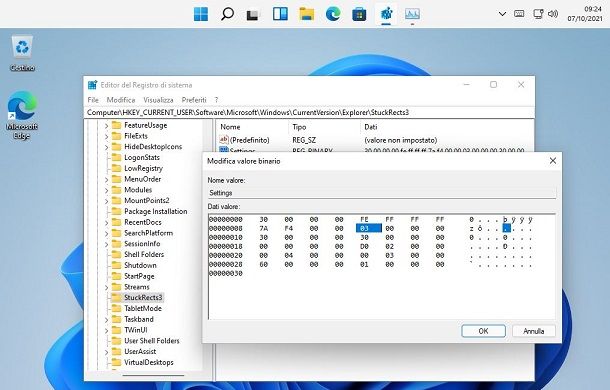Open the Modifica menu
The width and height of the screenshot is (610, 390).
tap(121, 100)
